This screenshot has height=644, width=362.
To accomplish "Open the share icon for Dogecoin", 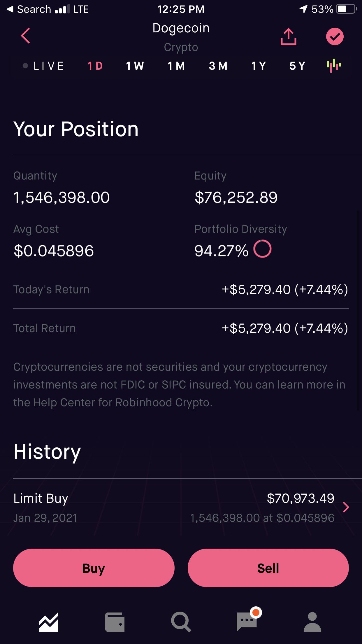I will tap(288, 37).
